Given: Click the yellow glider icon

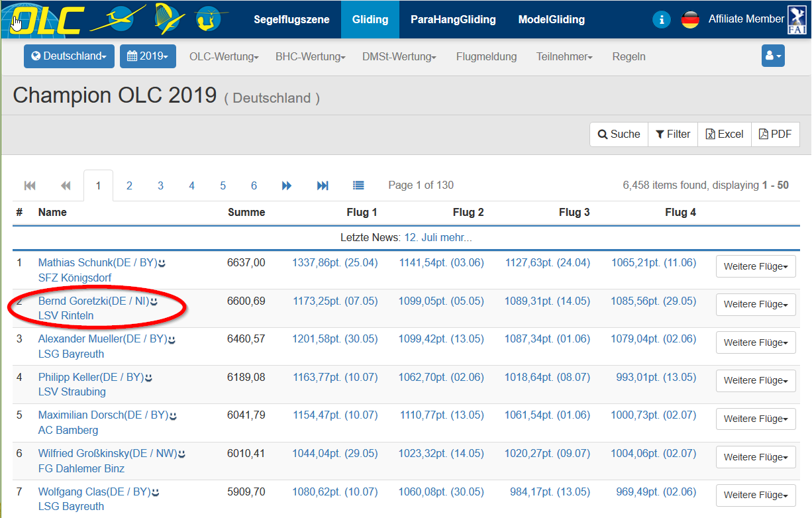Looking at the screenshot, I should 117,19.
